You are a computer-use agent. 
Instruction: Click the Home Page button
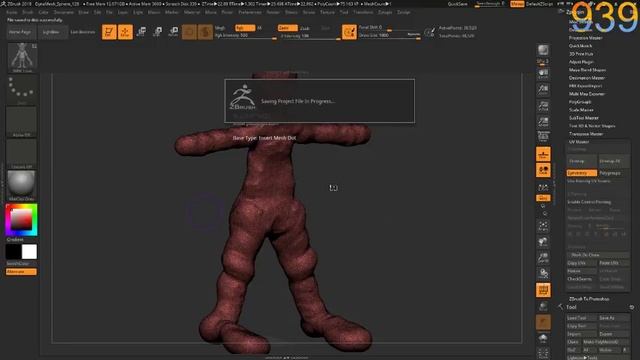pyautogui.click(x=20, y=32)
